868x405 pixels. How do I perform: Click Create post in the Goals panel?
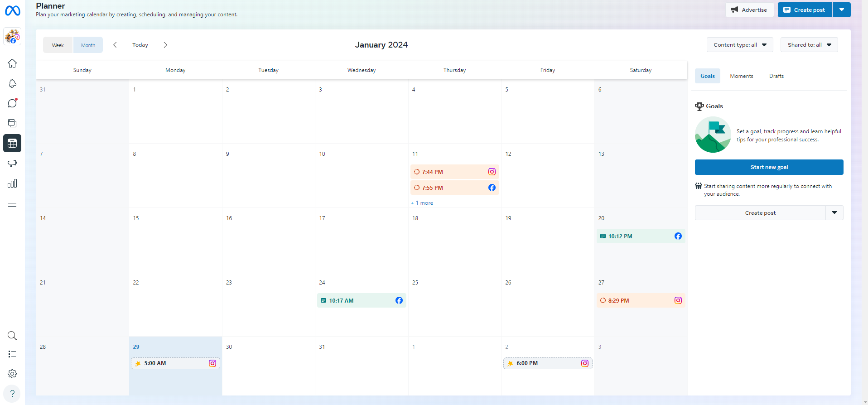[760, 213]
